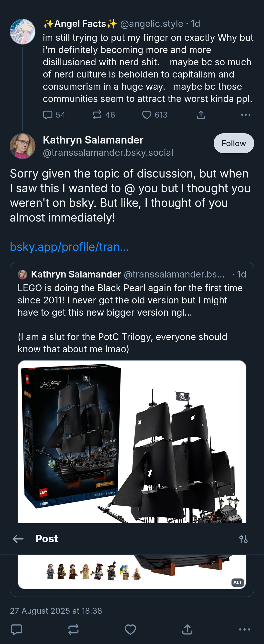264x644 pixels.
Task: Repost the Angel Facts post with 46 reposts
Action: (x=103, y=115)
